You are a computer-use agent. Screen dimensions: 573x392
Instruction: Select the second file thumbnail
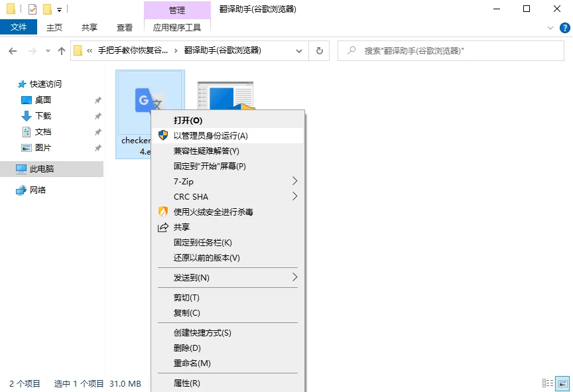coord(225,96)
